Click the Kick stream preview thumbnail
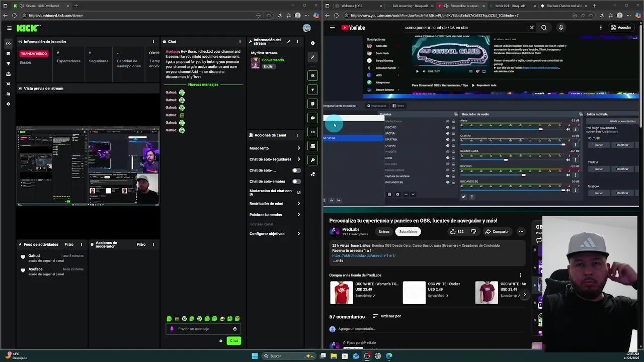The image size is (644, 362). [88, 166]
